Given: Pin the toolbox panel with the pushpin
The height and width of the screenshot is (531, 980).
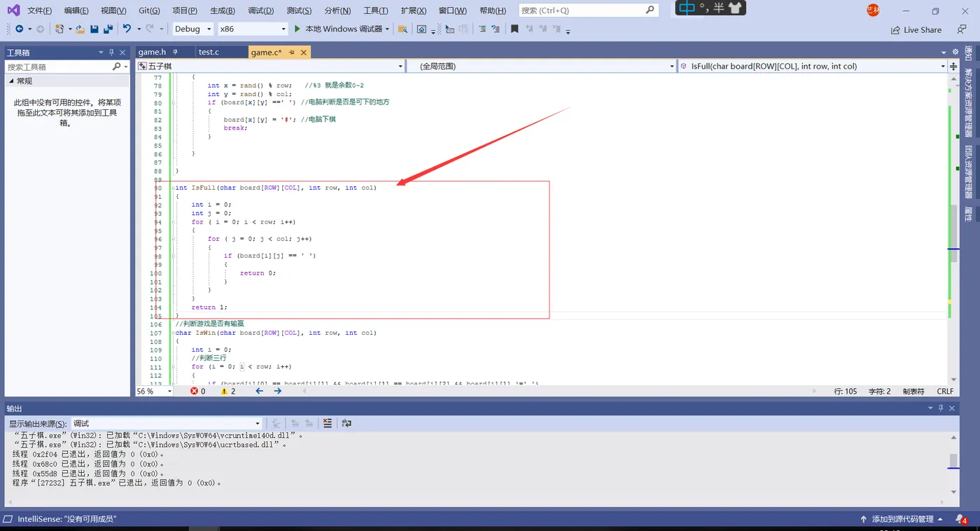Looking at the screenshot, I should tap(111, 53).
